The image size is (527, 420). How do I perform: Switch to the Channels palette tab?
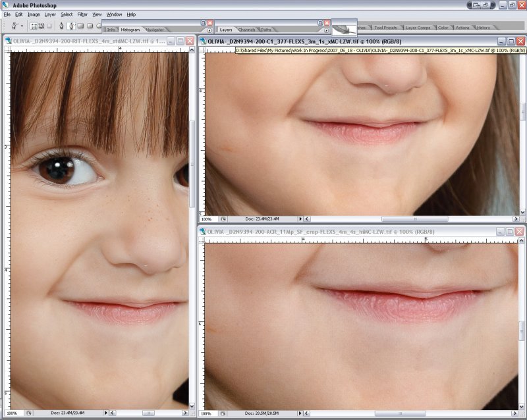click(x=246, y=30)
